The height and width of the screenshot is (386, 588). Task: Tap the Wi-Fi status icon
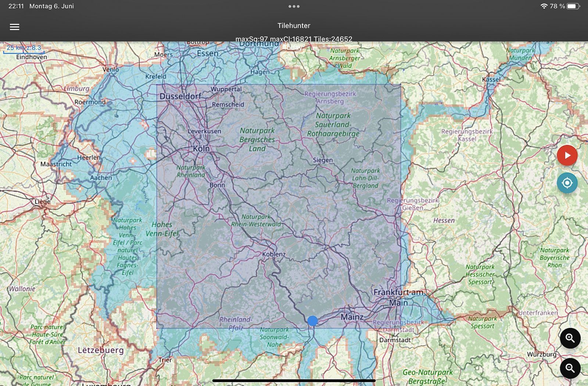point(544,6)
